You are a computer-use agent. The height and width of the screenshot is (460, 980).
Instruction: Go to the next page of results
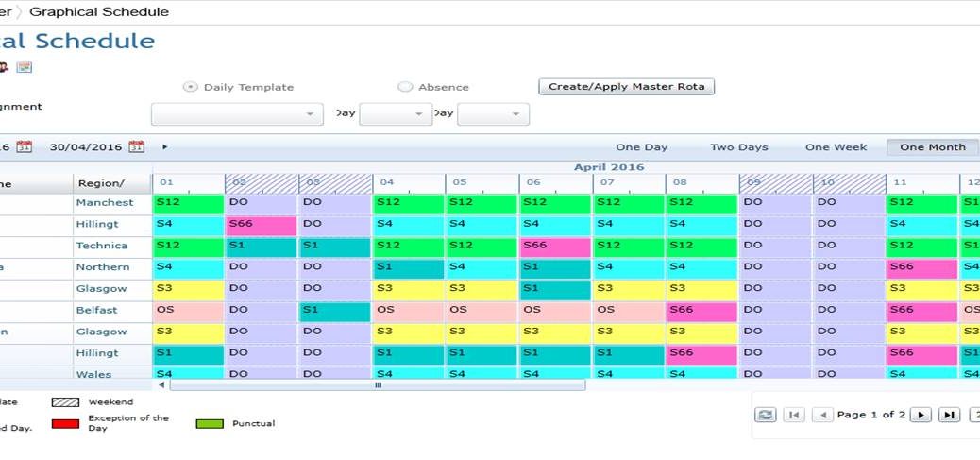(921, 415)
